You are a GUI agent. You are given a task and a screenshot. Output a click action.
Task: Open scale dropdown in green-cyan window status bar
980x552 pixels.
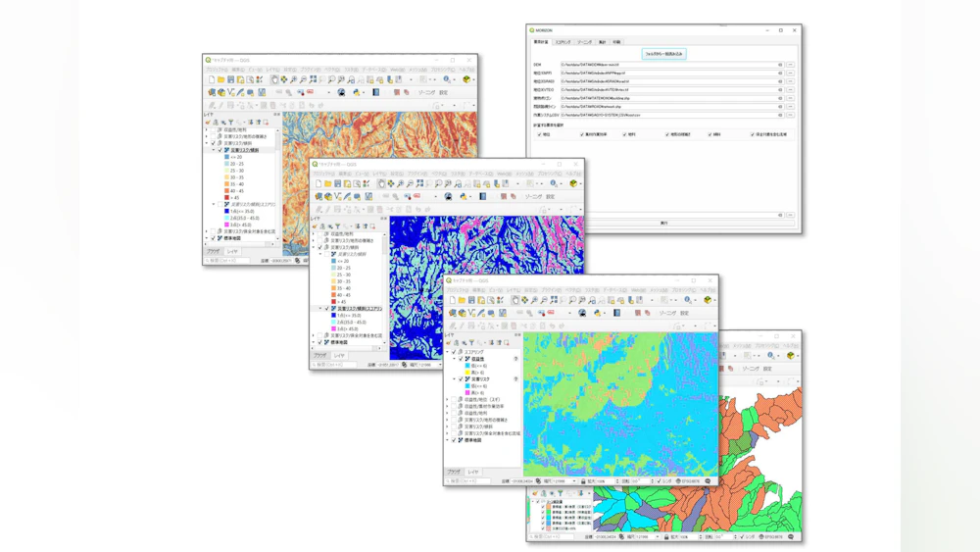(575, 481)
